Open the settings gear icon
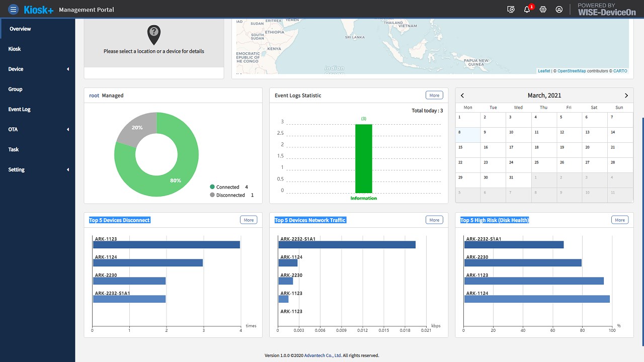 pos(543,9)
